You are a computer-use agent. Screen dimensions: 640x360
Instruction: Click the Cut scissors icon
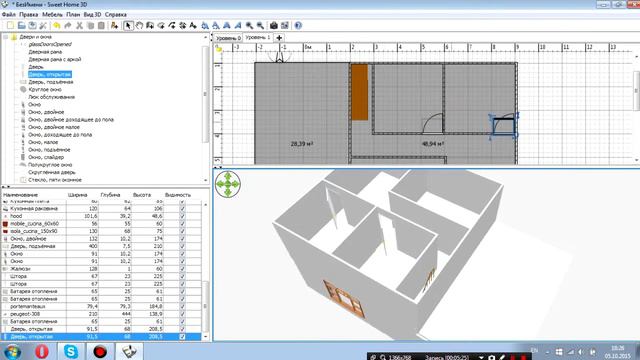[x=79, y=25]
